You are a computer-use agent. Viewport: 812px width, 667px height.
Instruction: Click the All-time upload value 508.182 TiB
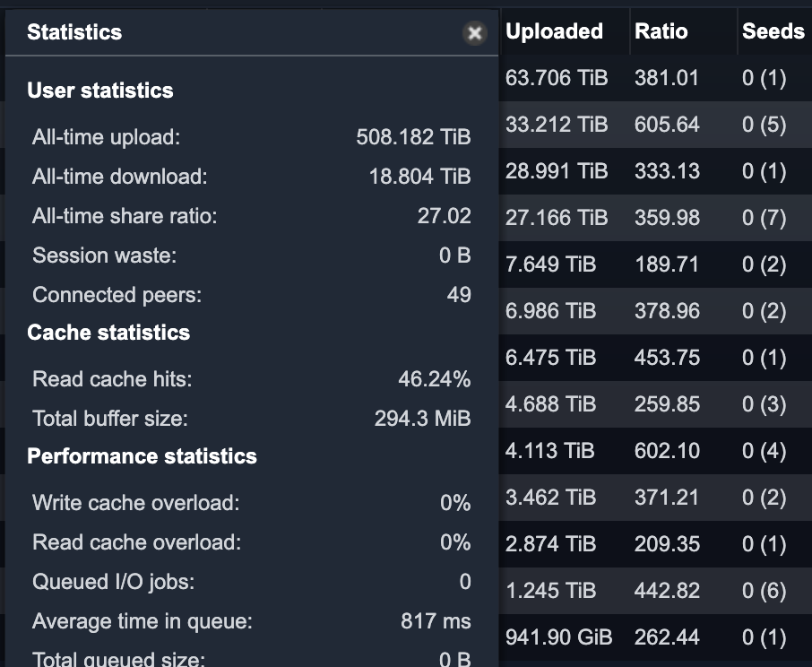(413, 137)
